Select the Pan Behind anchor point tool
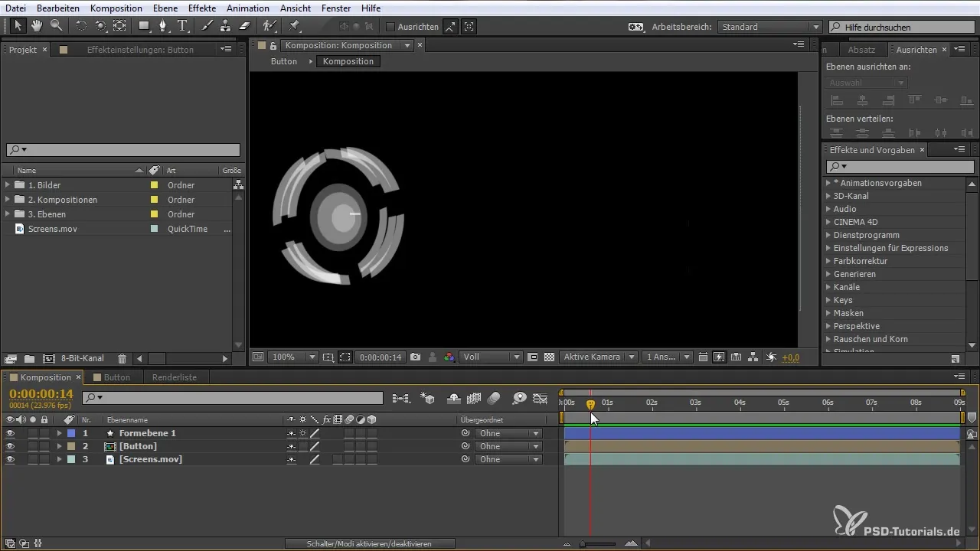Viewport: 980px width, 551px height. point(119,26)
